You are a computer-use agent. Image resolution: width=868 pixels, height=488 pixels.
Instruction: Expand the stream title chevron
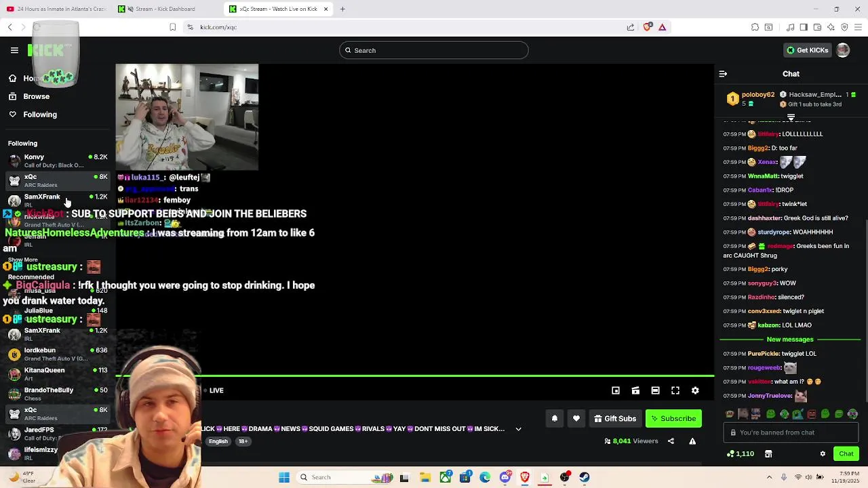(x=518, y=429)
